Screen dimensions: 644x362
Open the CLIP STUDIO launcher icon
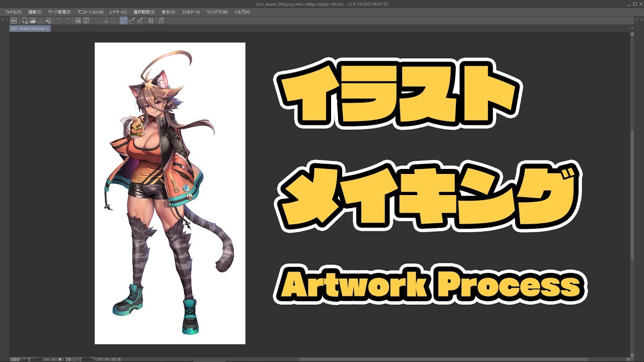coord(14,21)
